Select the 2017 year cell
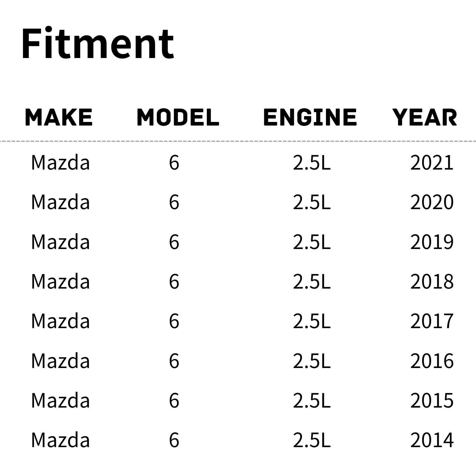The height and width of the screenshot is (476, 476). [x=432, y=321]
